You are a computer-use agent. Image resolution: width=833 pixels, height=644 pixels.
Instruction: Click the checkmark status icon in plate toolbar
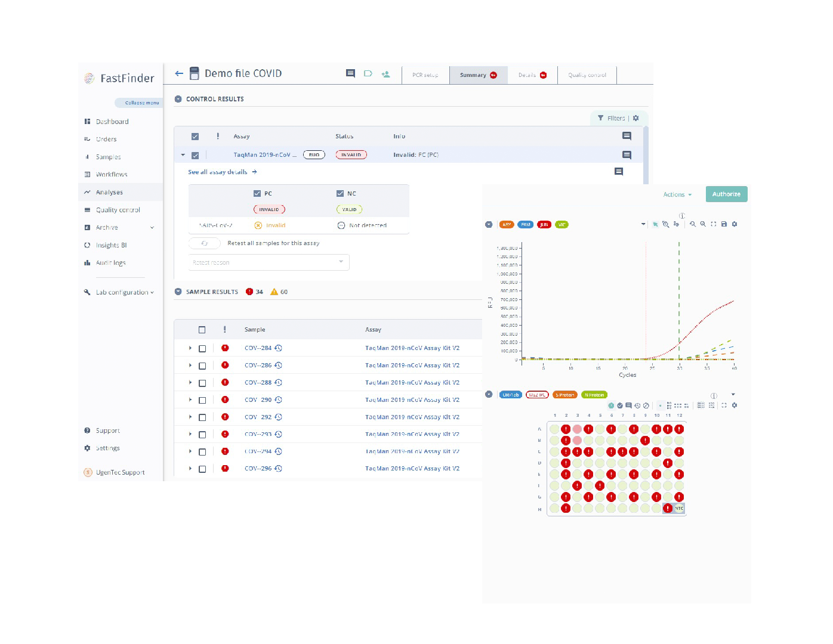tap(620, 405)
